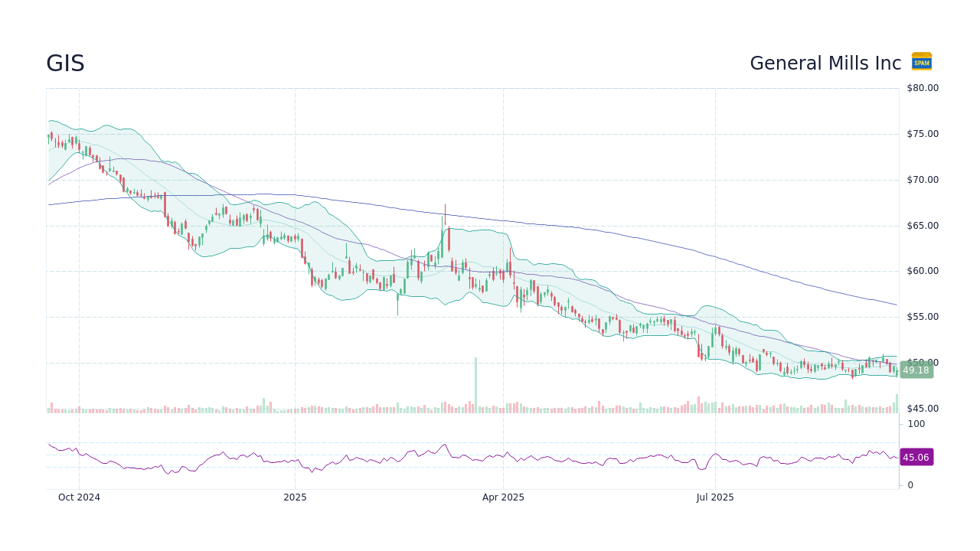Click the SPAM can icon
Image resolution: width=980 pixels, height=551 pixels.
(921, 62)
